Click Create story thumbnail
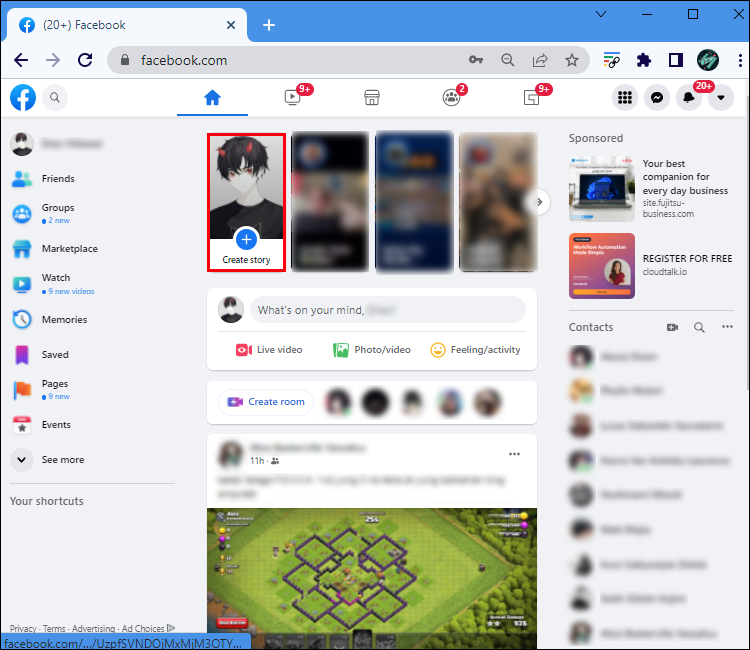This screenshot has width=750, height=650. [x=246, y=202]
